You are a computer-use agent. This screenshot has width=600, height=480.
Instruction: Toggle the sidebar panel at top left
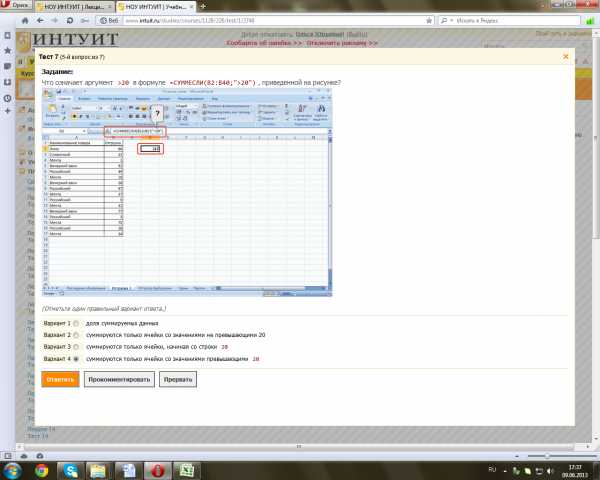coord(7,35)
